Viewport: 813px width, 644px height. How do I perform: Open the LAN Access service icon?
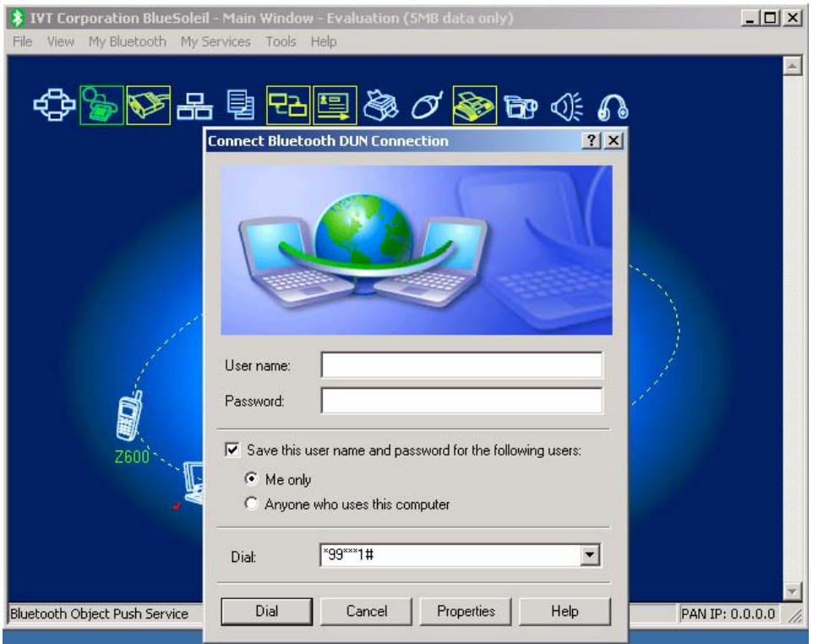point(194,106)
